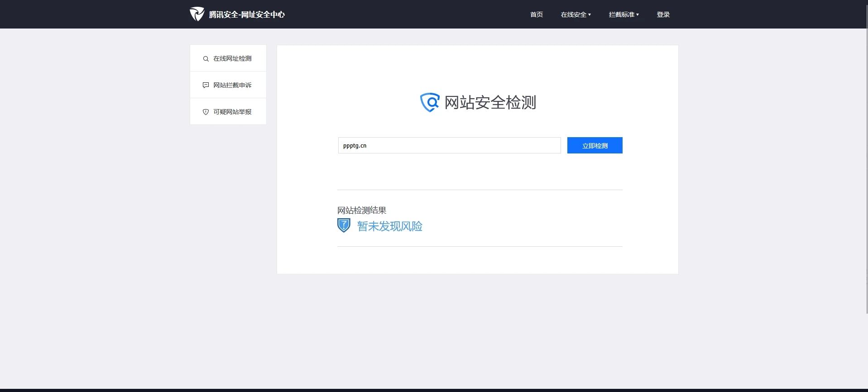The image size is (868, 392).
Task: Expand the 拦截标准 dropdown menu
Action: pyautogui.click(x=624, y=14)
